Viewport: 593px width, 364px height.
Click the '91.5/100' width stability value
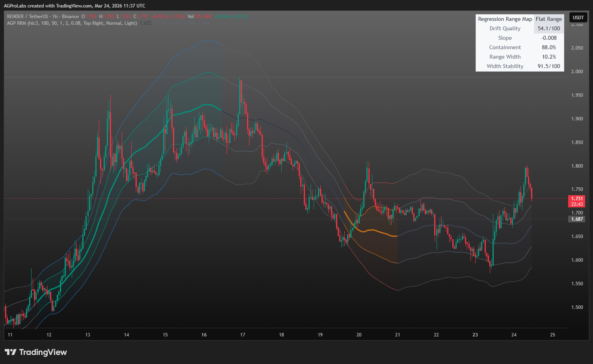(x=548, y=66)
